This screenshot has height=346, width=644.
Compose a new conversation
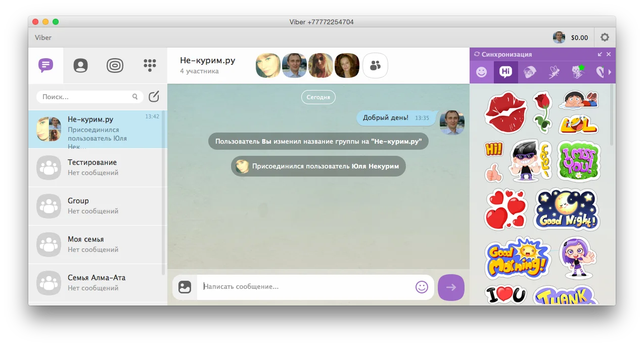click(x=154, y=96)
